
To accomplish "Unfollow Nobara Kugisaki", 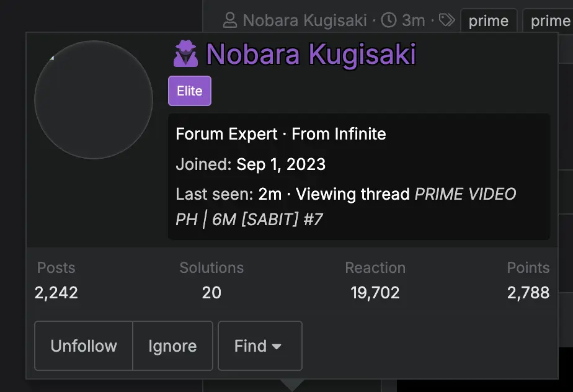I will click(84, 346).
